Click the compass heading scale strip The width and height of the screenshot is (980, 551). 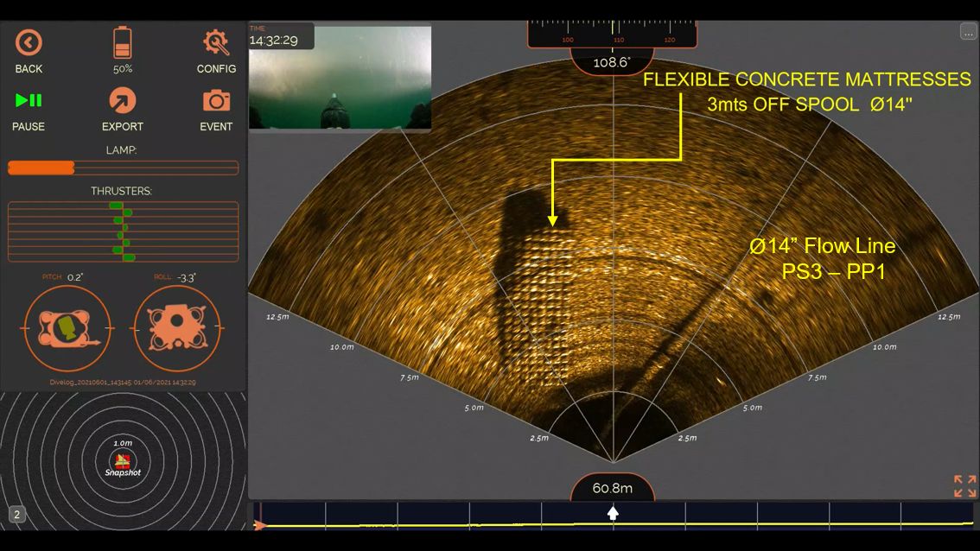pos(612,35)
